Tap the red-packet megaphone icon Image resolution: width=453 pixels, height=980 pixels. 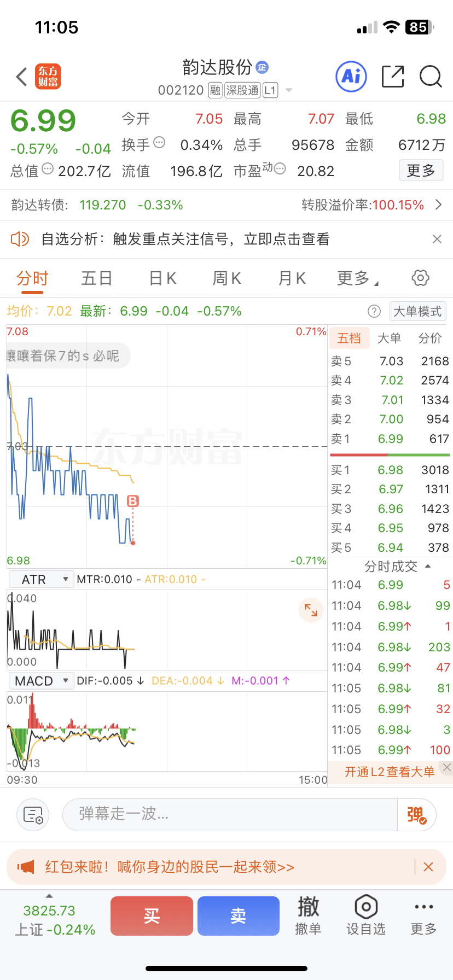point(26,867)
